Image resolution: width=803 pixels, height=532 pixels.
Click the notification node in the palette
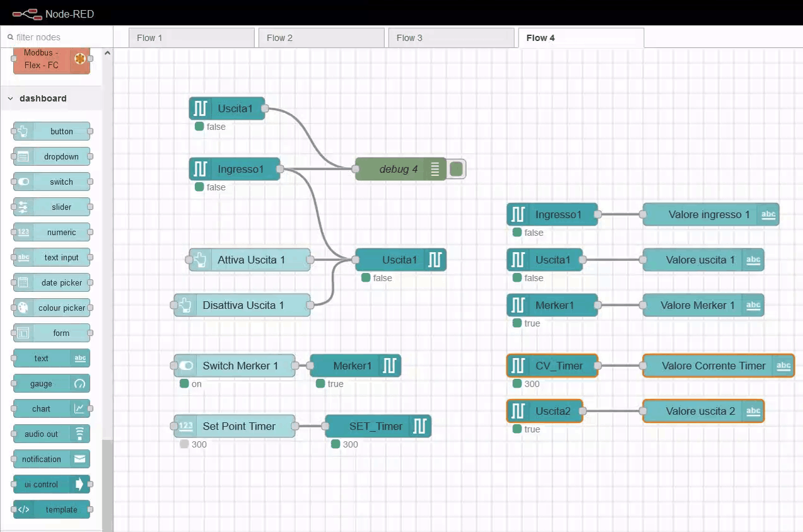51,459
